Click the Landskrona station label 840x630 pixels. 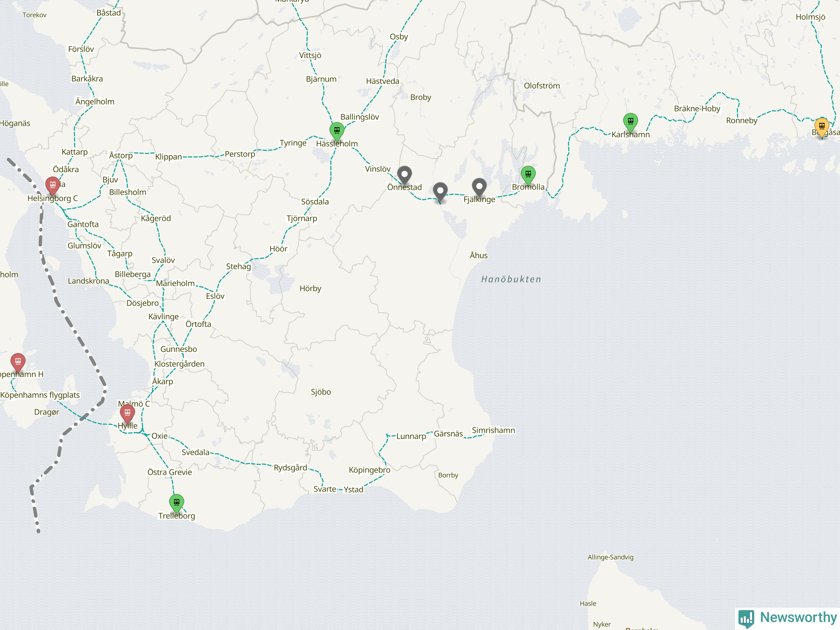(x=89, y=281)
